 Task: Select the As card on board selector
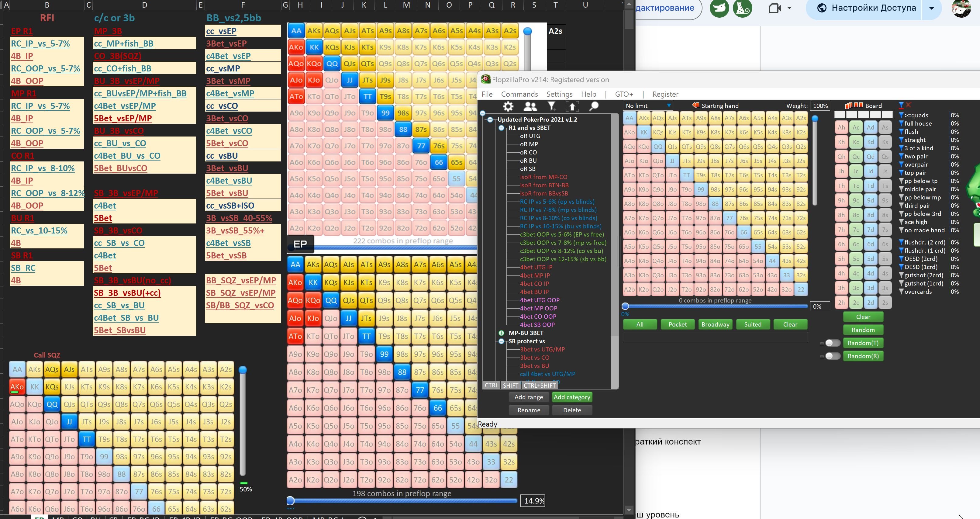[x=885, y=127]
